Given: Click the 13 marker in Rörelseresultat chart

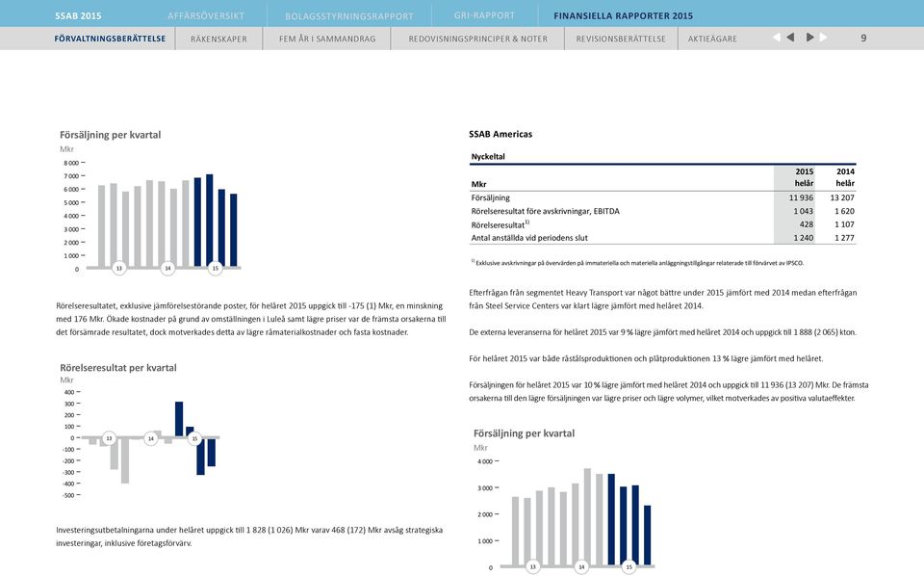Looking at the screenshot, I should pyautogui.click(x=109, y=438).
